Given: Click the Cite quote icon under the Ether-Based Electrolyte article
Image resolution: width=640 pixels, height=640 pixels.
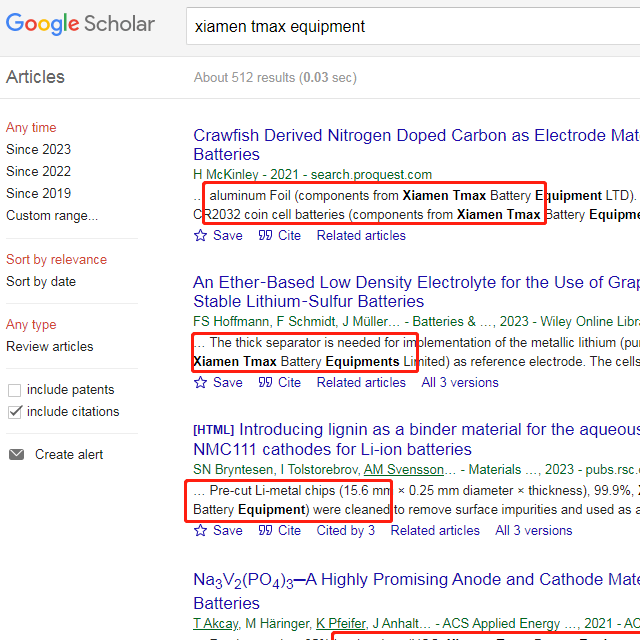Looking at the screenshot, I should [x=265, y=382].
